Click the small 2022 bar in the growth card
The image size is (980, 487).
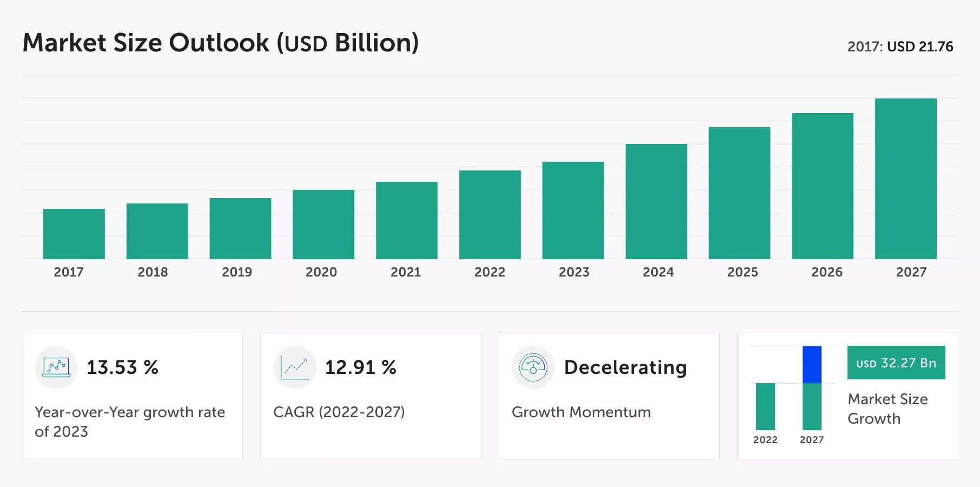pyautogui.click(x=765, y=406)
